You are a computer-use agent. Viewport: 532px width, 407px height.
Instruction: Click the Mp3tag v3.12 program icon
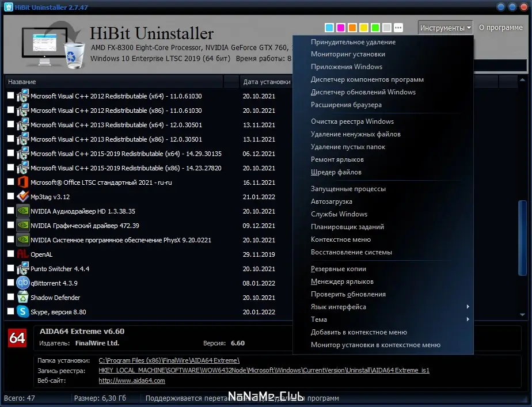(x=22, y=196)
